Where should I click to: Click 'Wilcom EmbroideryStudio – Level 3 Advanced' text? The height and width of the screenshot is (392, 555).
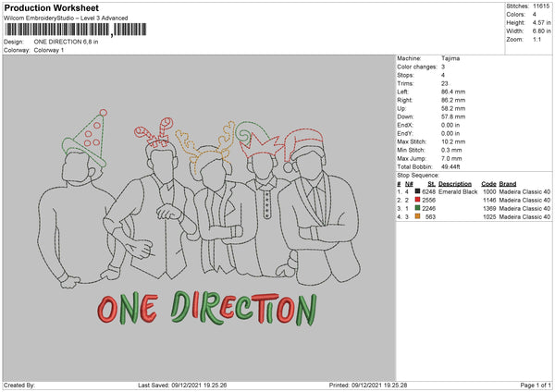click(66, 18)
